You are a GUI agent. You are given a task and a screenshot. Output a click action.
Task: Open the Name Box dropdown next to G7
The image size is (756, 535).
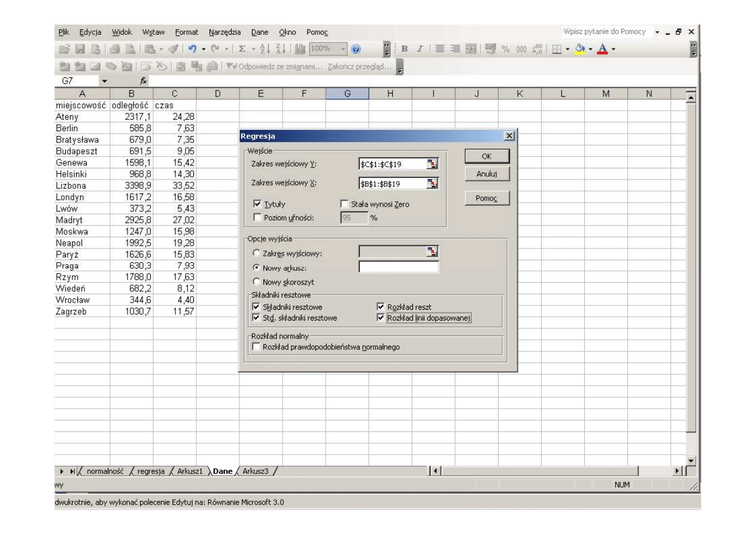105,80
